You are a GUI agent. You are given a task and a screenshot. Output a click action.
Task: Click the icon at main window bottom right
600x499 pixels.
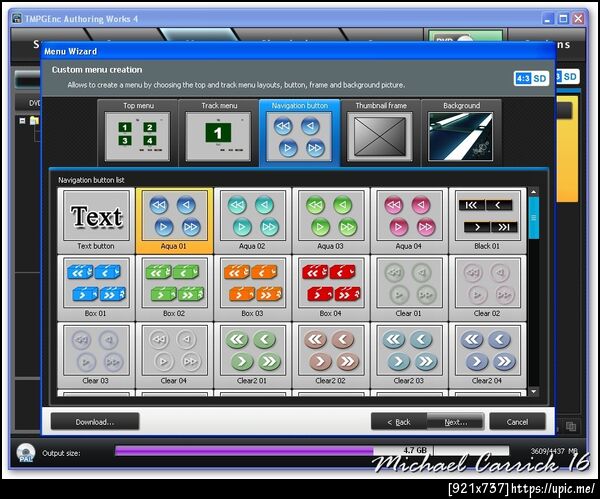pyautogui.click(x=571, y=426)
